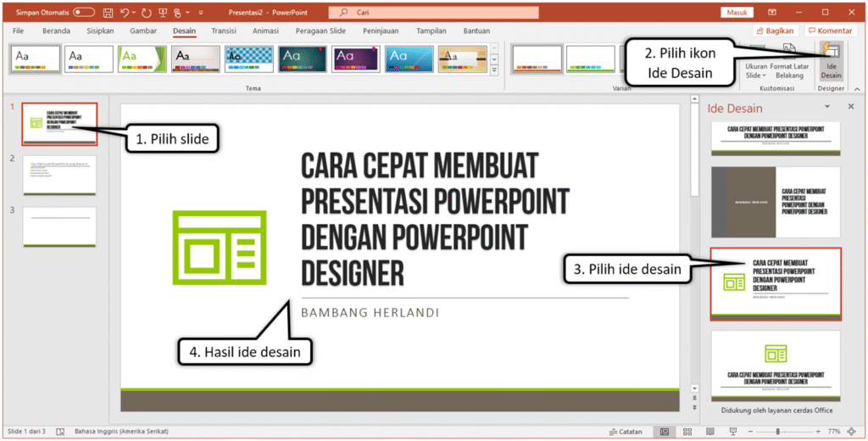Viewport: 868px width, 441px height.
Task: Click the accessibility check status bar icon
Action: coord(61,431)
